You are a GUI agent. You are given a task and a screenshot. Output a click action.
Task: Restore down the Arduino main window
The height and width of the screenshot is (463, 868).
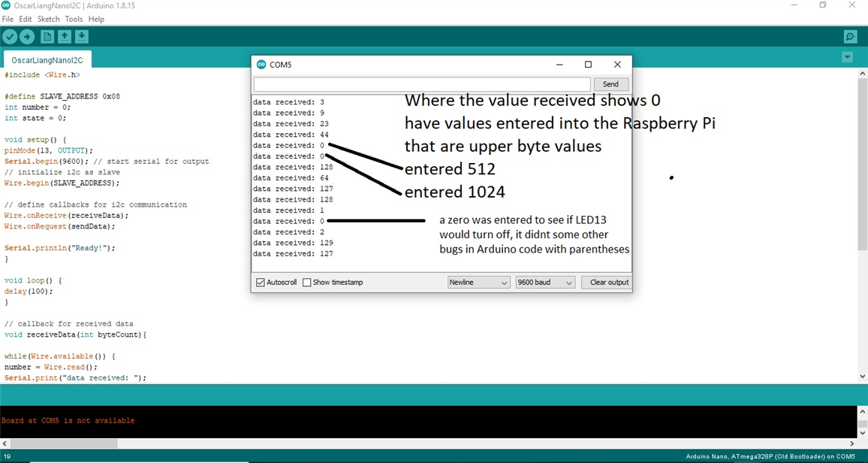coord(823,5)
